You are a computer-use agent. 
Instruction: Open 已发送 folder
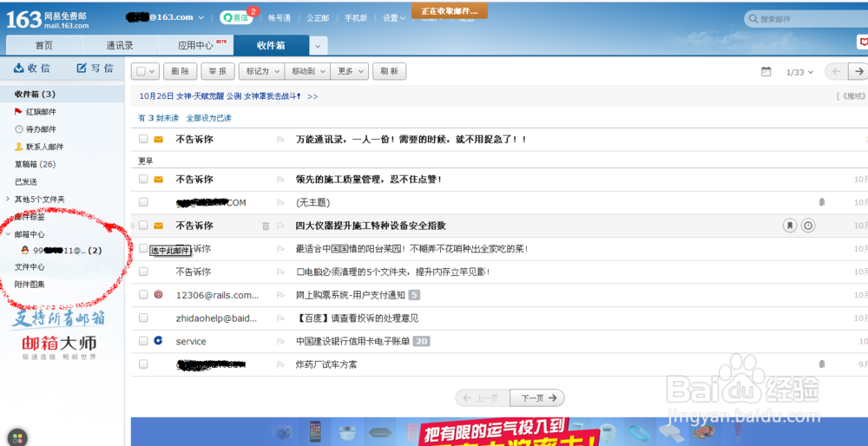coord(26,181)
